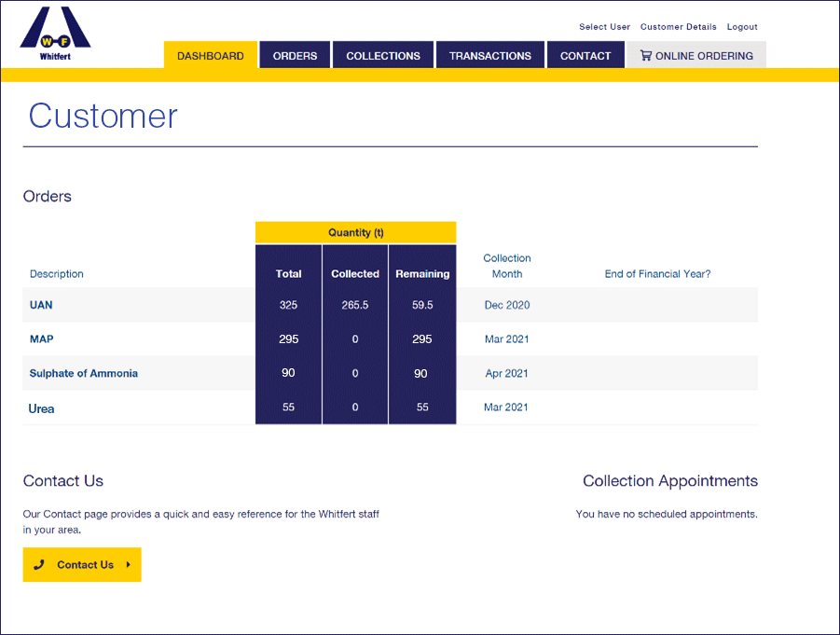This screenshot has width=840, height=635.
Task: Open the Sulphate of Ammonia order
Action: 84,373
